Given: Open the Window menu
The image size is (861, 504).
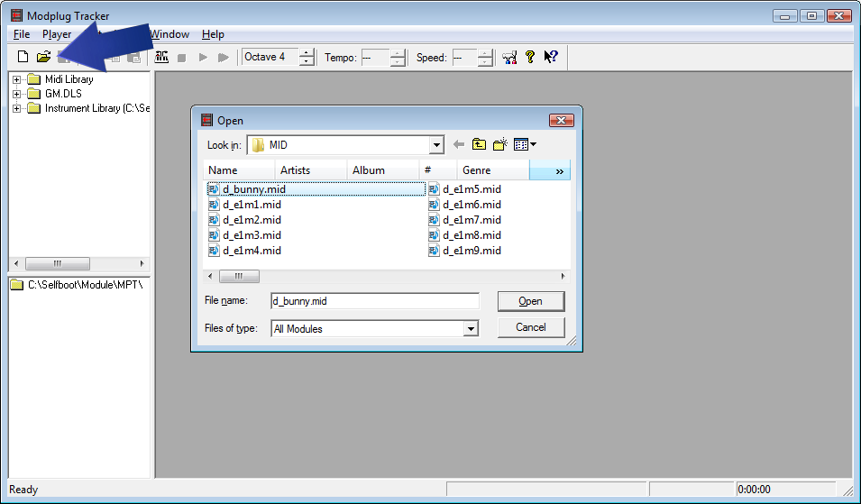Looking at the screenshot, I should click(169, 34).
